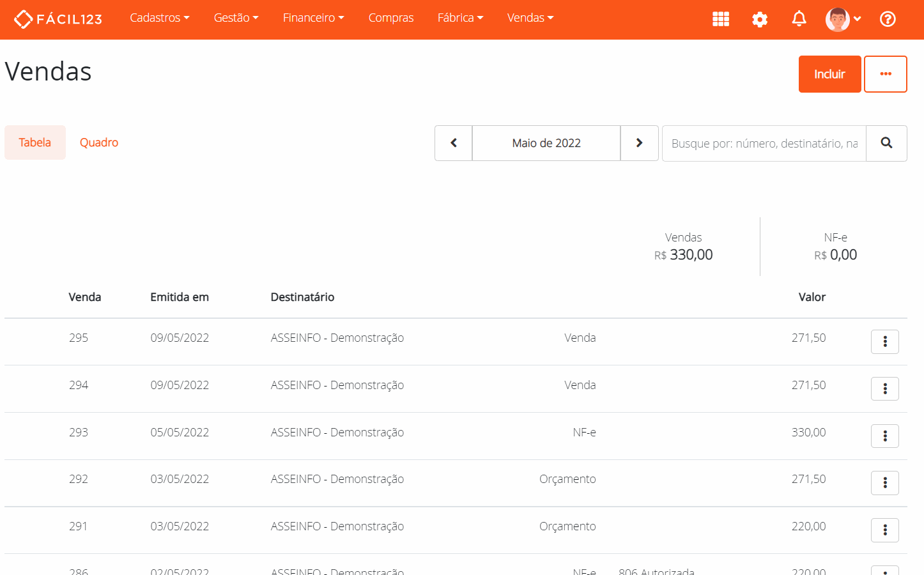Focus the sales search field

click(x=764, y=143)
